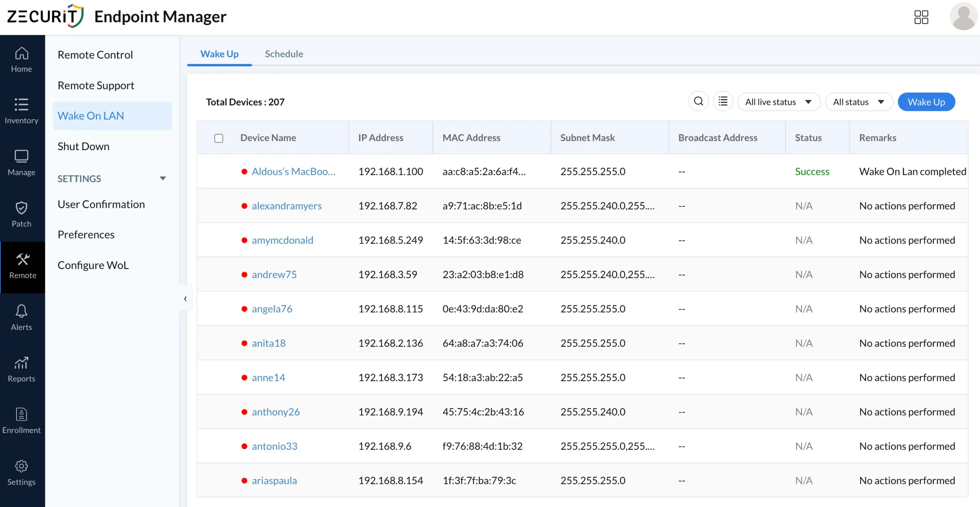The width and height of the screenshot is (980, 507).
Task: Click red status dot for alexandramyers
Action: pos(244,206)
